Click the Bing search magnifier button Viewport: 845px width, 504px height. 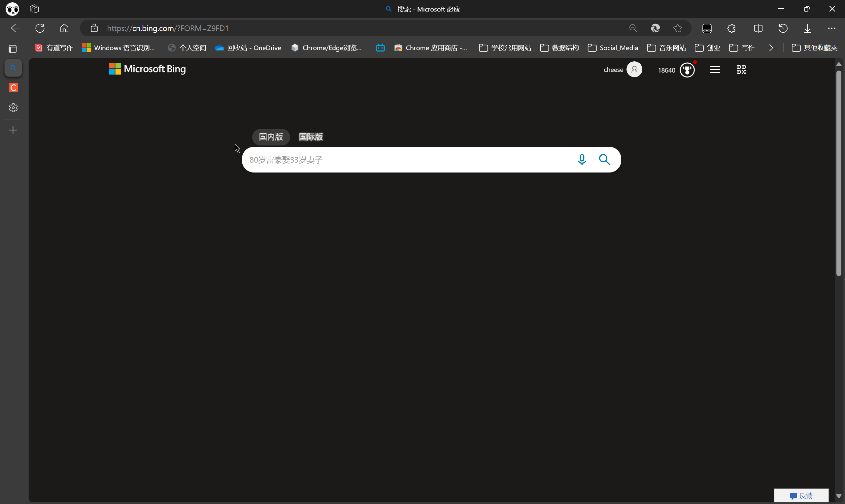click(x=604, y=160)
